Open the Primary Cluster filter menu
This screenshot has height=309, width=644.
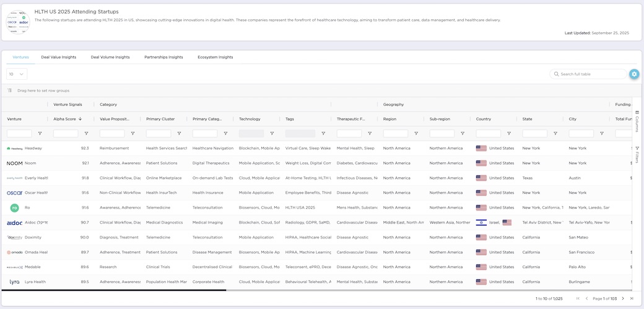click(x=179, y=134)
